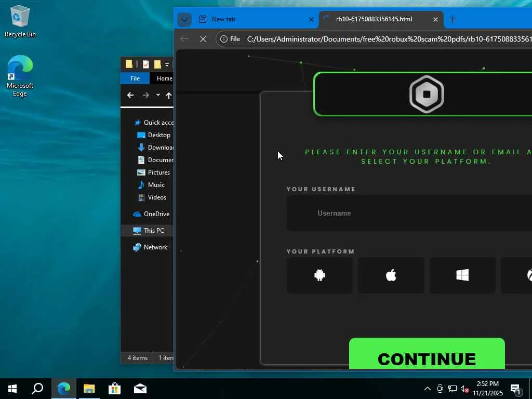Open the Home ribbon tab in File Explorer
Viewport: 532px width, 399px height.
coord(165,78)
